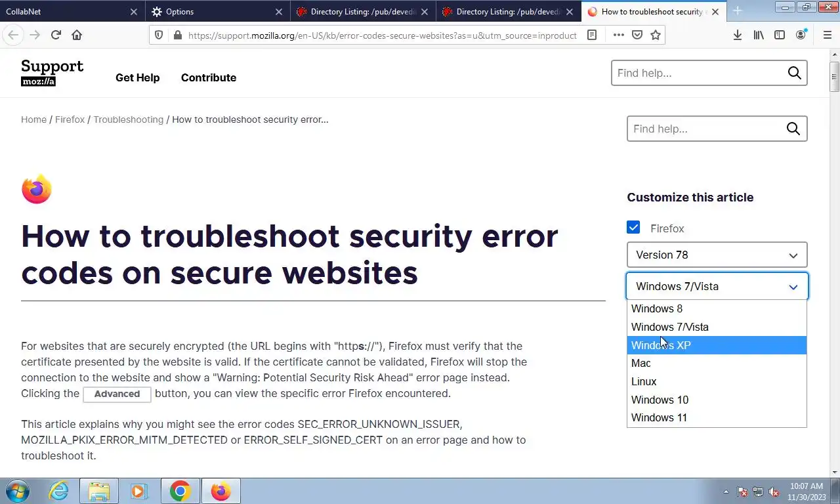The width and height of the screenshot is (840, 504).
Task: Click Action Center flag tray icon
Action: [742, 492]
